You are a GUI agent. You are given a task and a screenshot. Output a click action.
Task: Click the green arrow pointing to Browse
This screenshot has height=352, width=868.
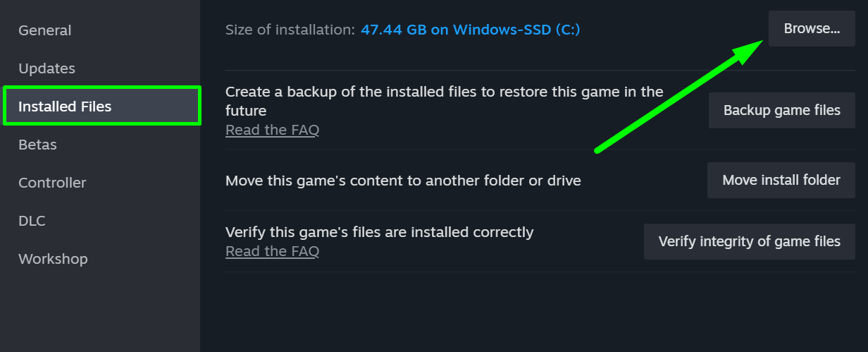click(679, 97)
